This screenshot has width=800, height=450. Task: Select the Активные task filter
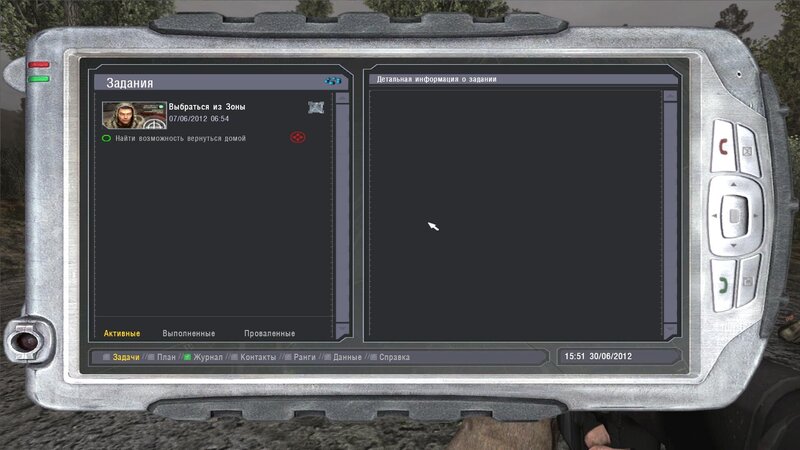(x=122, y=333)
